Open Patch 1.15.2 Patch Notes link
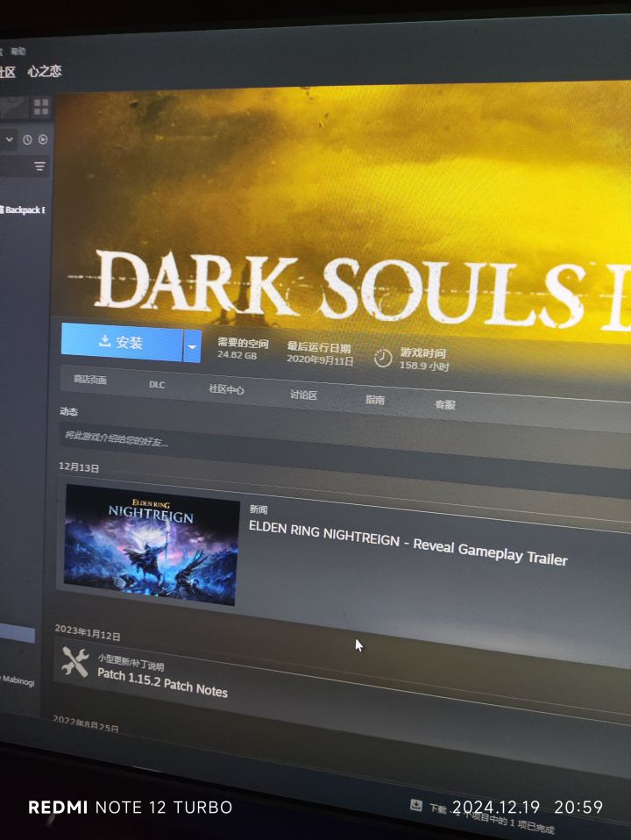The width and height of the screenshot is (631, 840). click(x=162, y=682)
